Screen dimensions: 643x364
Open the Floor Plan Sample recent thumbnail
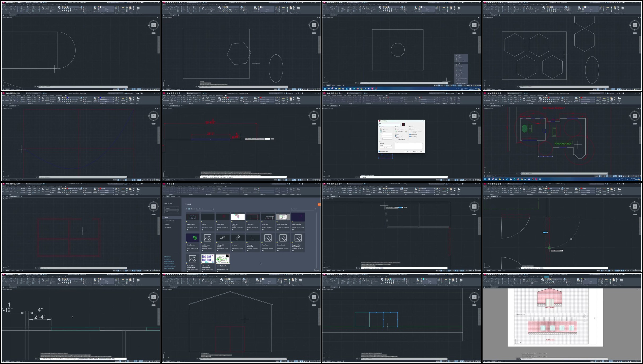(238, 217)
